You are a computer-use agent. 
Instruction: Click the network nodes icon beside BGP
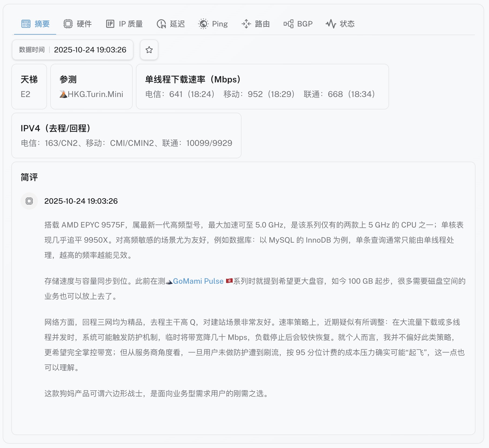(x=288, y=24)
